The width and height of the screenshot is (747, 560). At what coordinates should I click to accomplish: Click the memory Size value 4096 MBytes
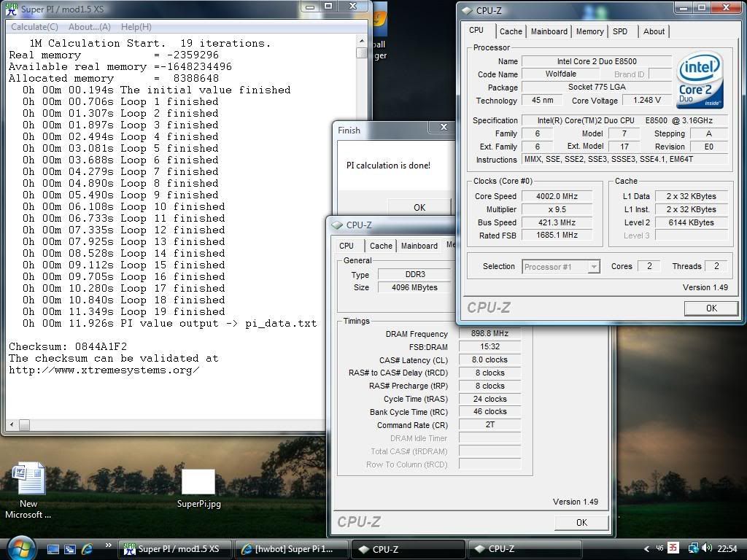(x=414, y=287)
